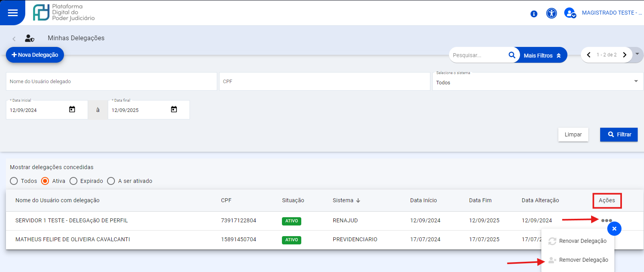Click the Nome do Usuário delegado field
This screenshot has width=644, height=272.
111,82
